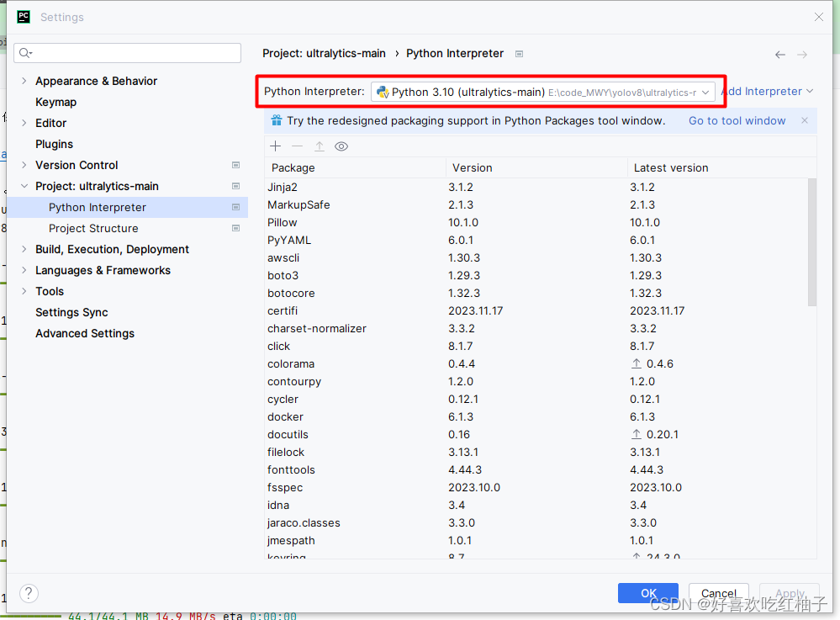Select the charset-normalizer package row
Viewport: 840px width, 620px height.
[536, 328]
